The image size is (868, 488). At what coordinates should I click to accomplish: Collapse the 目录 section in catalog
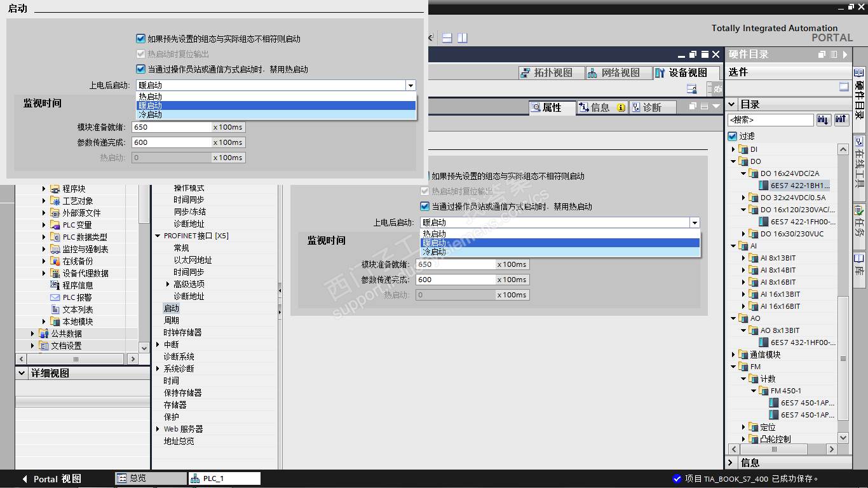tap(732, 104)
